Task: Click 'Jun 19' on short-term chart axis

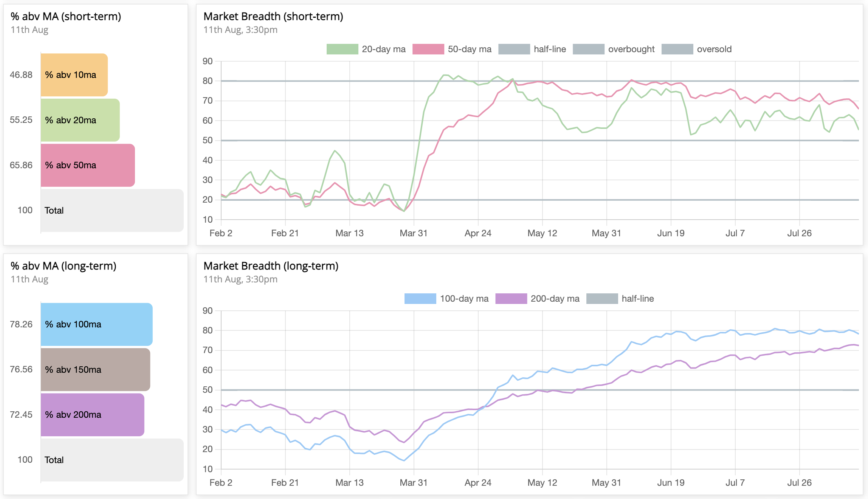Action: [671, 233]
